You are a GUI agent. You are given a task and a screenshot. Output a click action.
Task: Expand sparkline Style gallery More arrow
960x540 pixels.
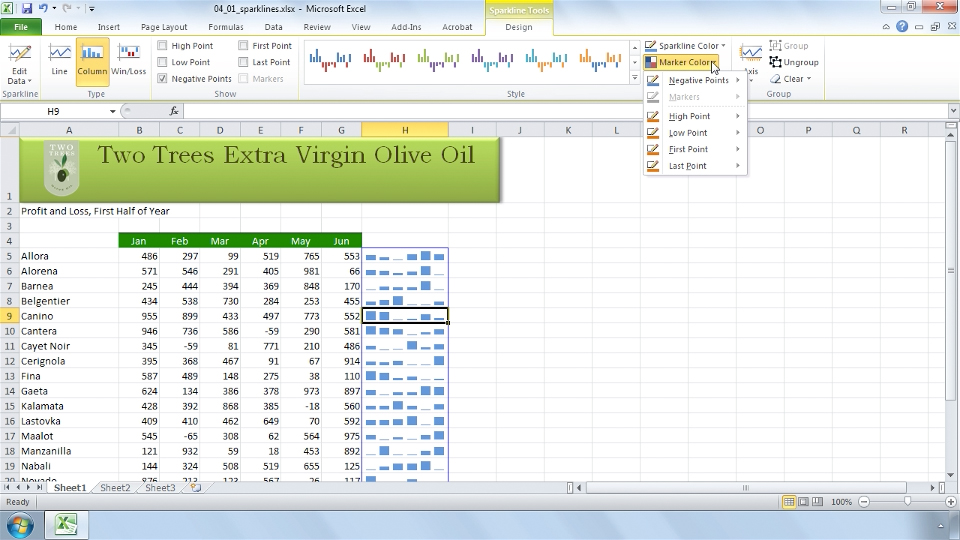(635, 78)
